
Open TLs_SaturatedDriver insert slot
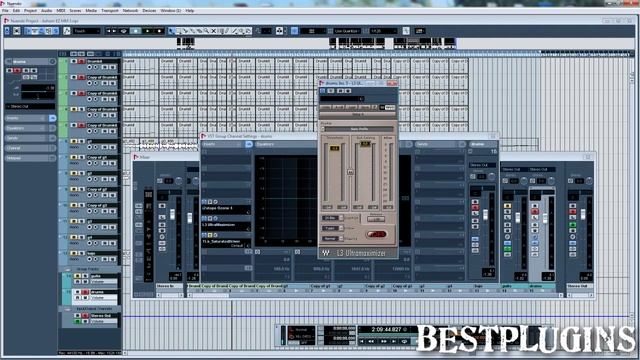click(226, 242)
